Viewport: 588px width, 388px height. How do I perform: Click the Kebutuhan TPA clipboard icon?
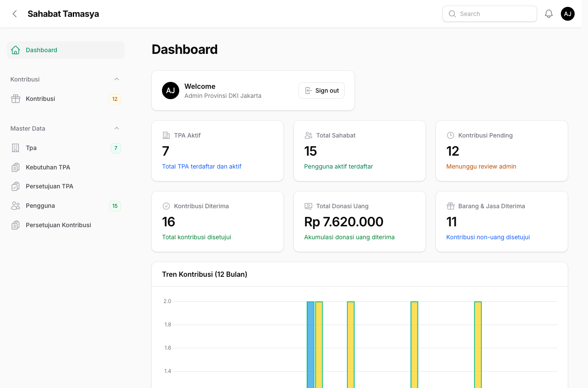coord(16,167)
